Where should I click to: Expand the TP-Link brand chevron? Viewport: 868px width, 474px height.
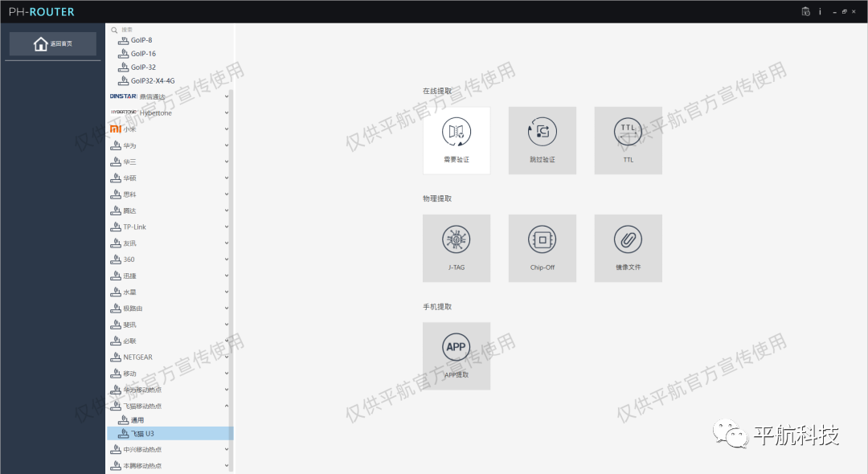[x=227, y=227]
